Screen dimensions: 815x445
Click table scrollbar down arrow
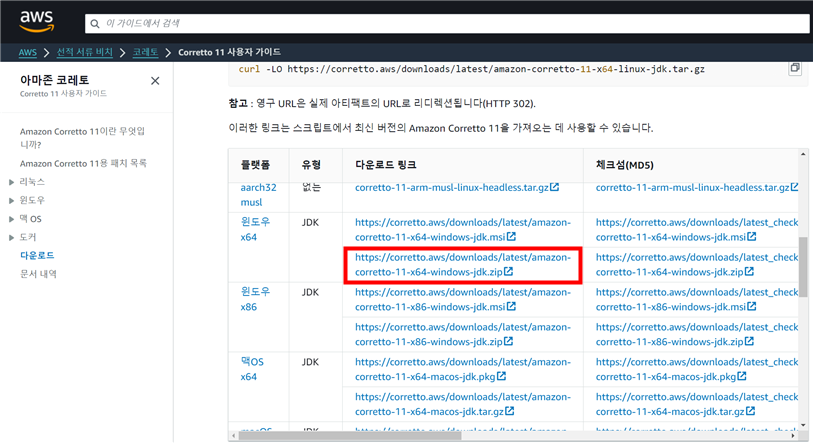click(x=804, y=425)
